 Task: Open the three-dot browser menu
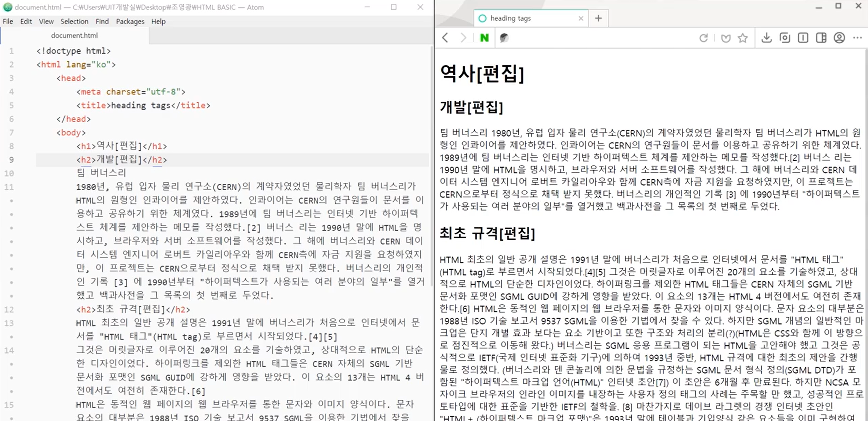pos(858,38)
